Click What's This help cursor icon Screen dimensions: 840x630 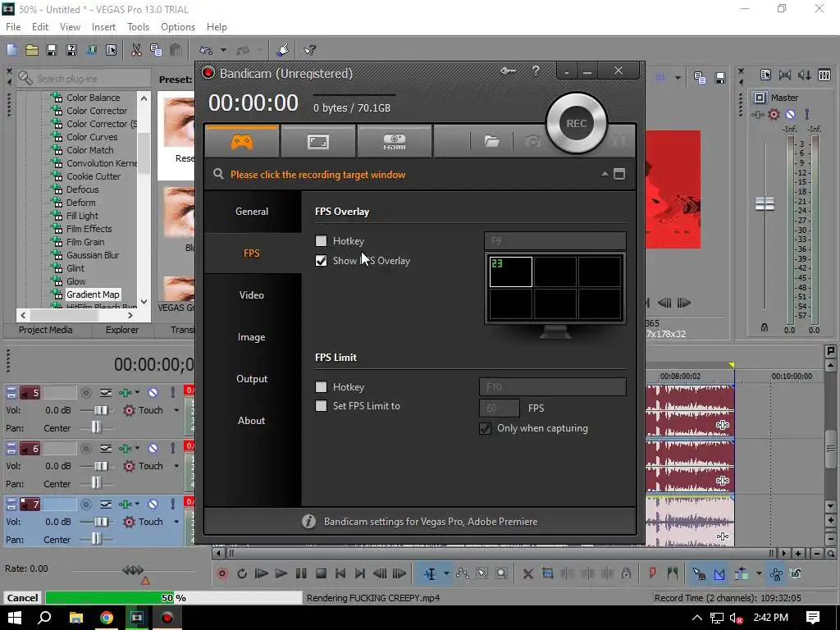(309, 50)
